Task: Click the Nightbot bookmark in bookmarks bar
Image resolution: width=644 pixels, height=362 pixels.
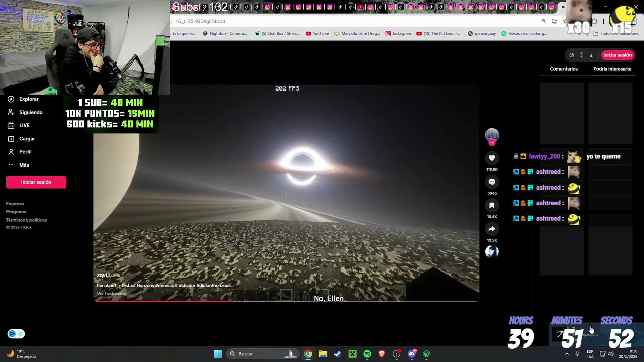Action: tap(224, 34)
